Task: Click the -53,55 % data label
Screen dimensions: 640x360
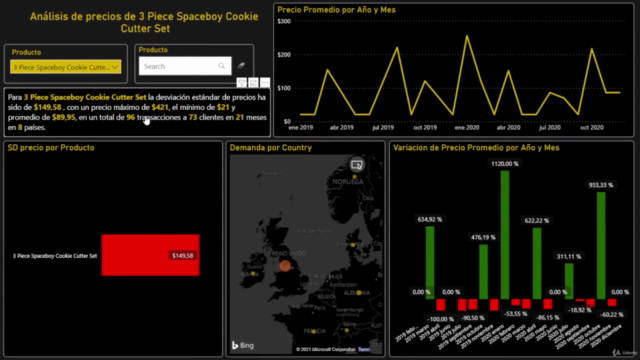Action: (x=516, y=313)
